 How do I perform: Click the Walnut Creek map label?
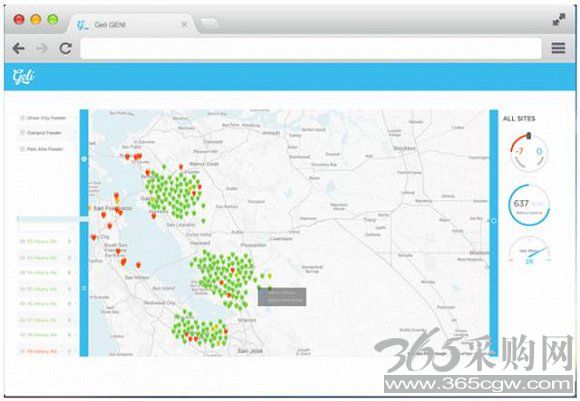[x=204, y=164]
